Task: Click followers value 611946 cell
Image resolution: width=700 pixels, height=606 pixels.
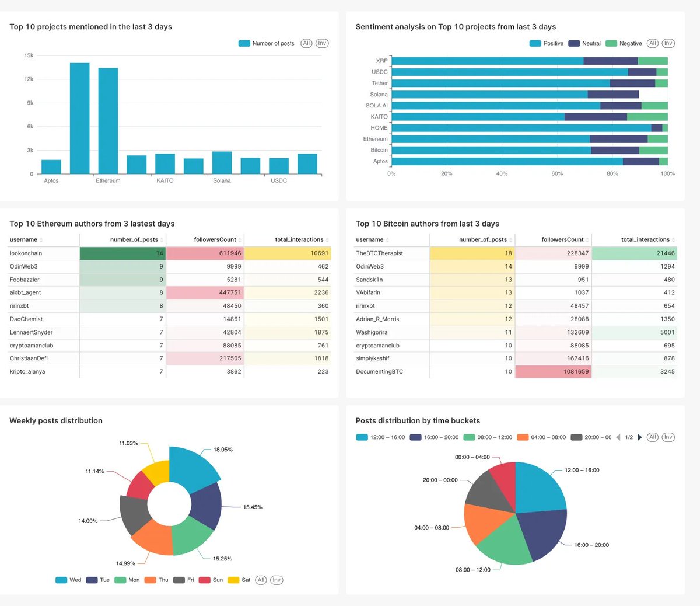Action: pos(205,253)
